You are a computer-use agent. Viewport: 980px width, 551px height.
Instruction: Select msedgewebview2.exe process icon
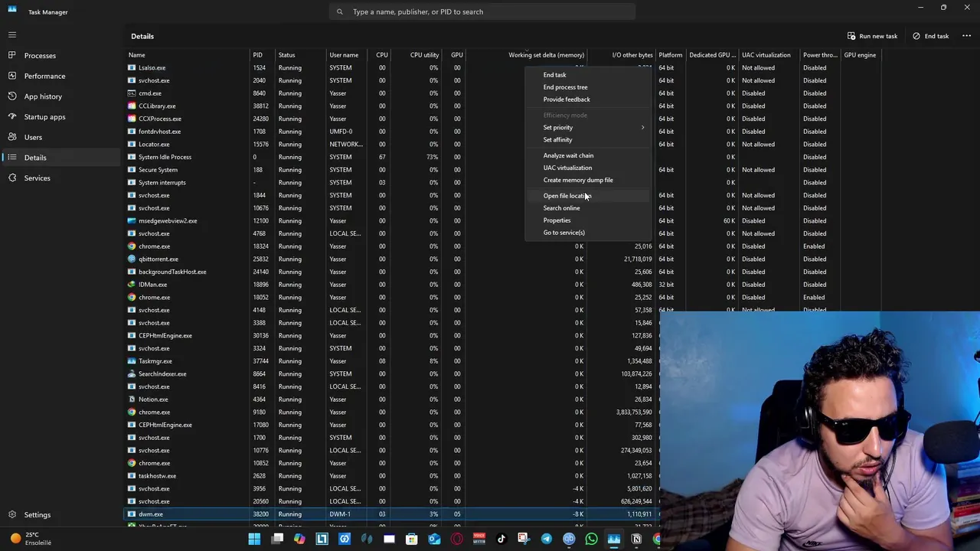click(132, 221)
